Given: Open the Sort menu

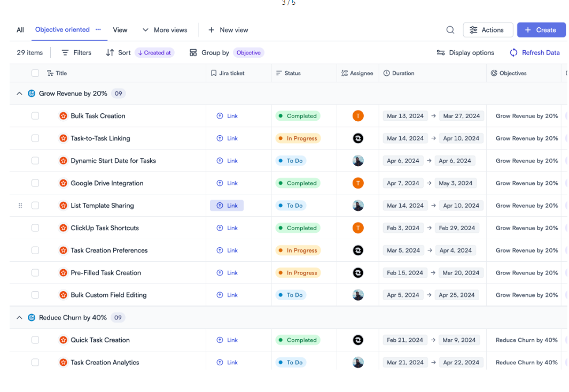Looking at the screenshot, I should coord(118,52).
